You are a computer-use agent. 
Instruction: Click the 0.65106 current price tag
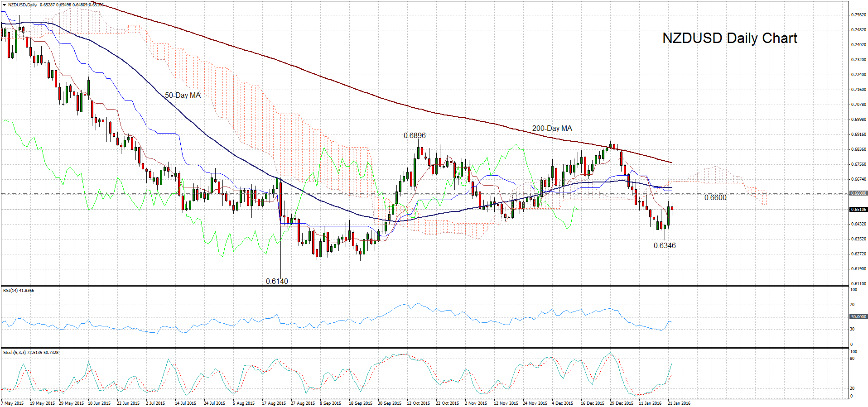click(x=858, y=210)
